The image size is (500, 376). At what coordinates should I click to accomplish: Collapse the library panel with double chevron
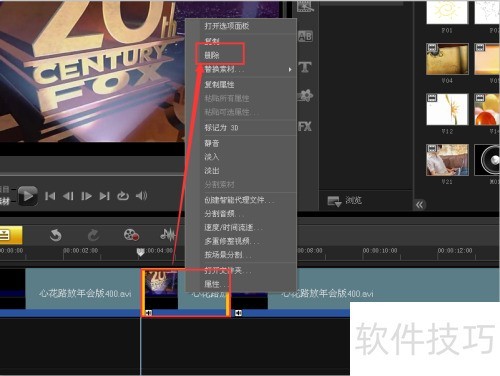(x=420, y=205)
